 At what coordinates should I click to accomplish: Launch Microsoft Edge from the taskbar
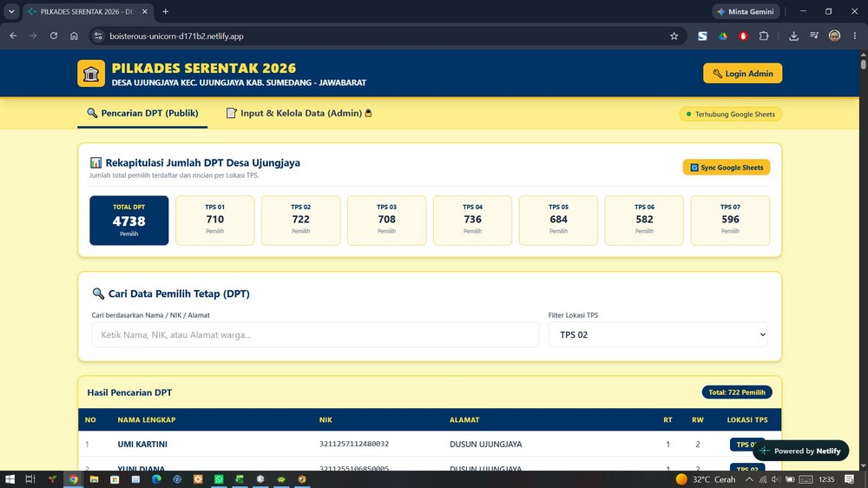tap(156, 479)
